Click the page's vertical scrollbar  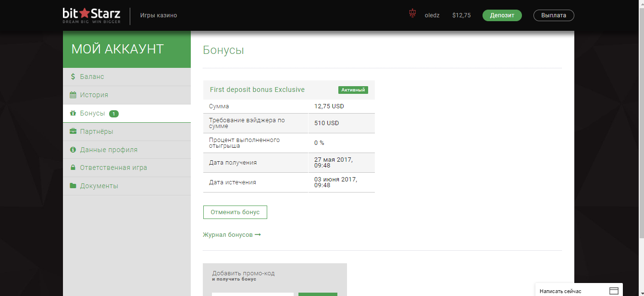click(x=640, y=120)
